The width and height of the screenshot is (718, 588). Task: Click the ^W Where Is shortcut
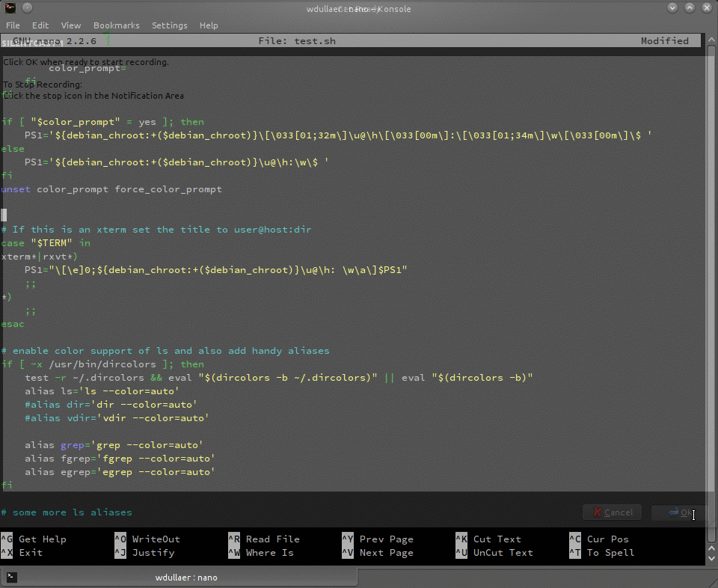coord(261,553)
